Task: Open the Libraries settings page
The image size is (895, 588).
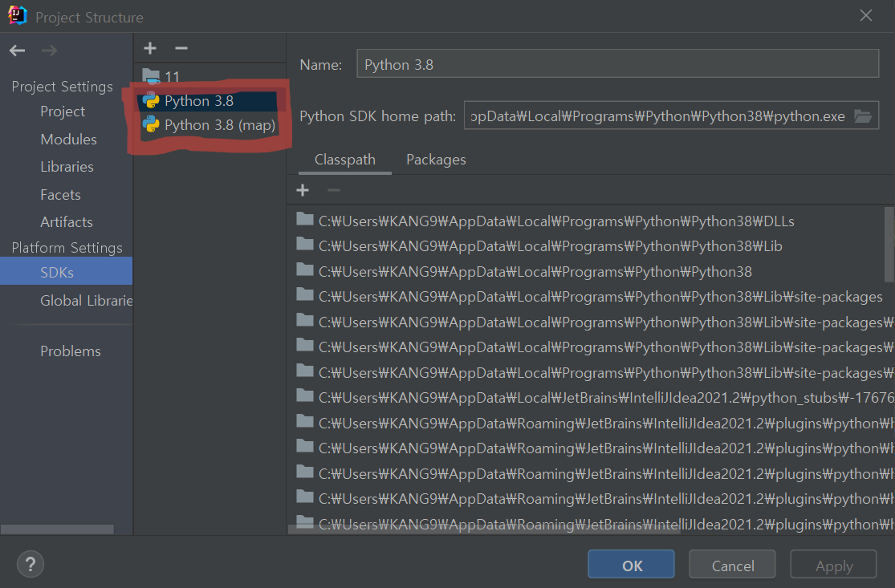Action: pyautogui.click(x=67, y=167)
